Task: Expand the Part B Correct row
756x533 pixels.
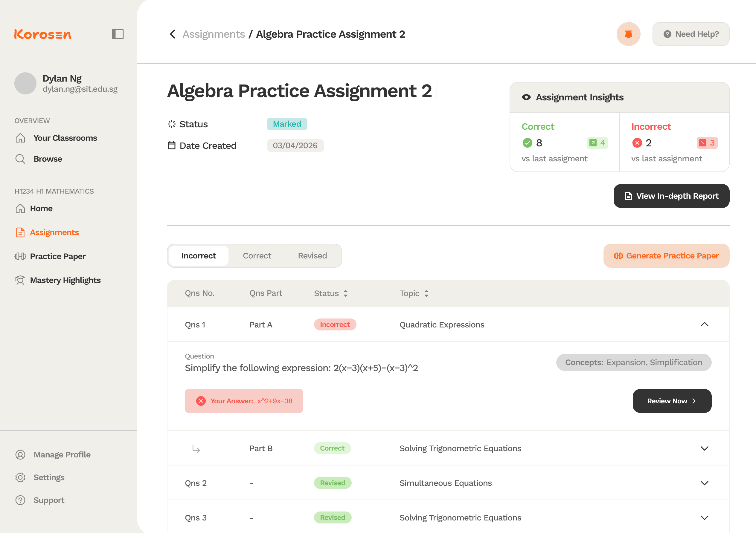Action: (x=704, y=448)
